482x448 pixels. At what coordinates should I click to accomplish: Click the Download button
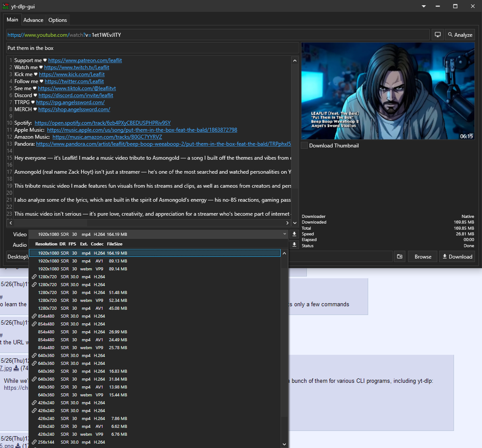[x=457, y=257]
